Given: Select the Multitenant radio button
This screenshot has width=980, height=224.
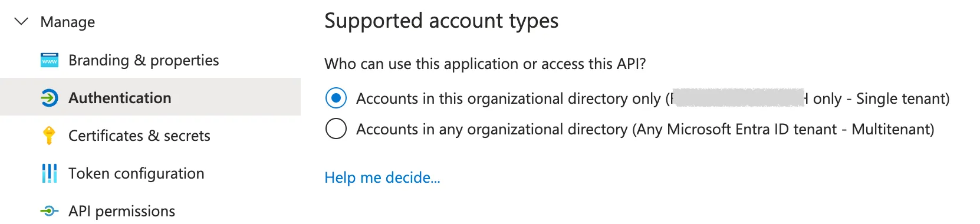Looking at the screenshot, I should pos(336,129).
